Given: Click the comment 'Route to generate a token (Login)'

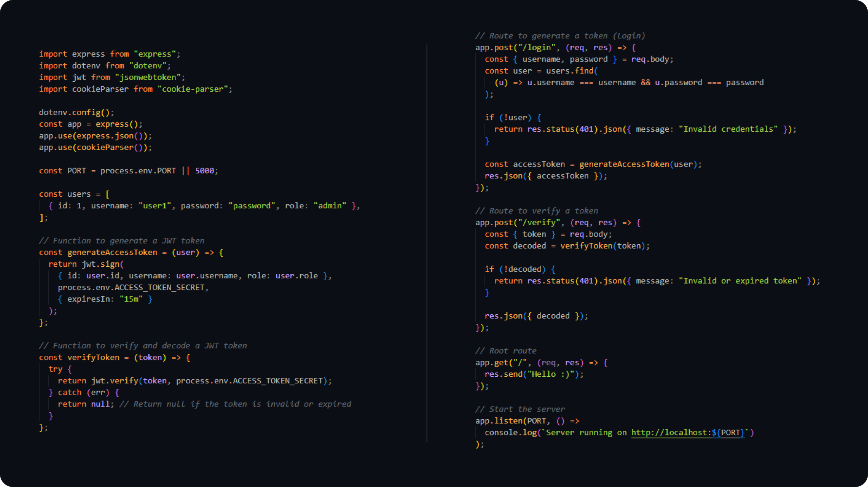Looking at the screenshot, I should 560,36.
